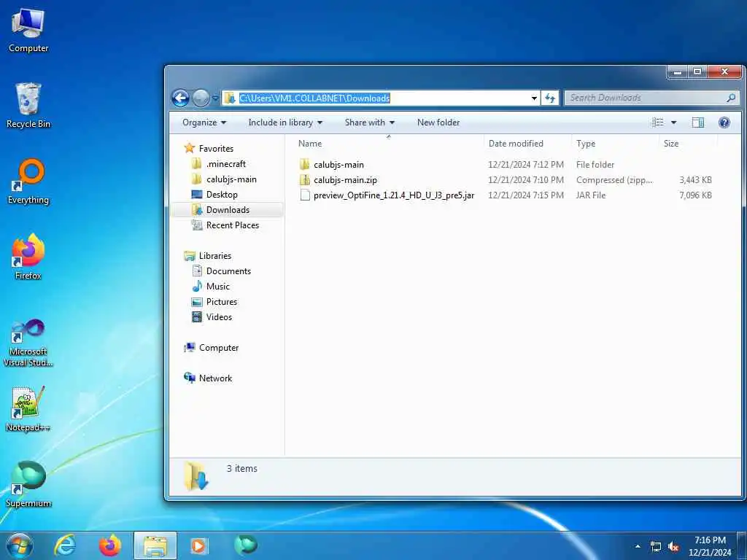The image size is (747, 560).
Task: Open Explorer Help question mark icon
Action: [724, 122]
